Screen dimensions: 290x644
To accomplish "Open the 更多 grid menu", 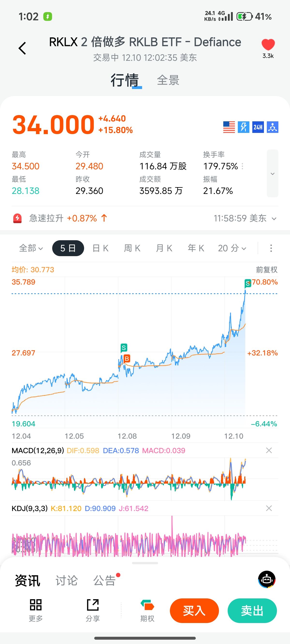I will [x=36, y=610].
